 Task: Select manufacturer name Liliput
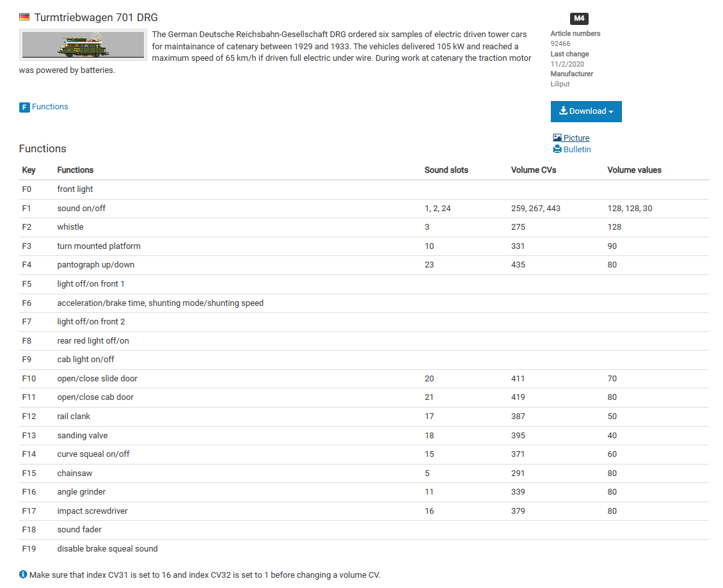pos(560,84)
